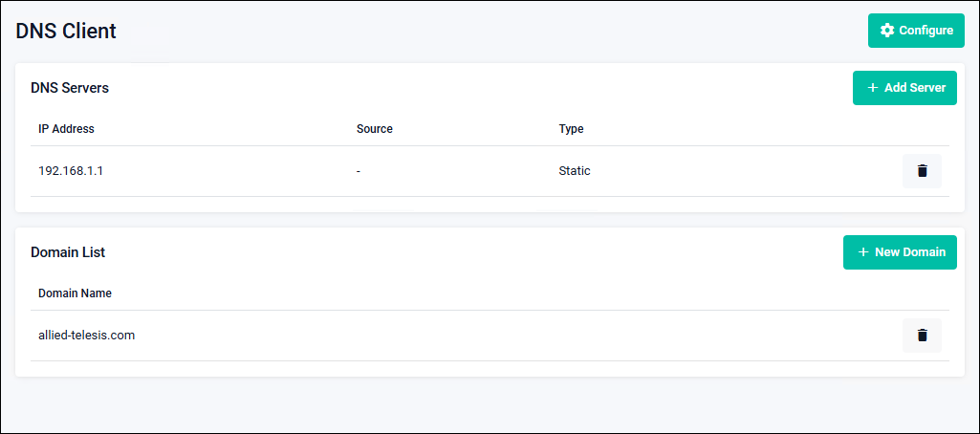Delete the allied-telesis.com domain entry
980x434 pixels.
point(922,336)
